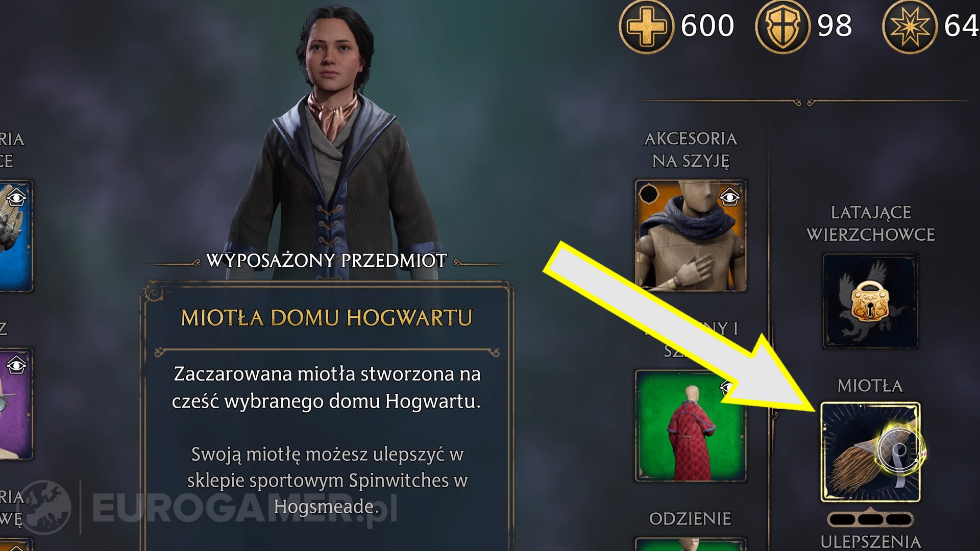Select the Miotła broom slot
Image resolution: width=980 pixels, height=551 pixels.
(x=870, y=452)
